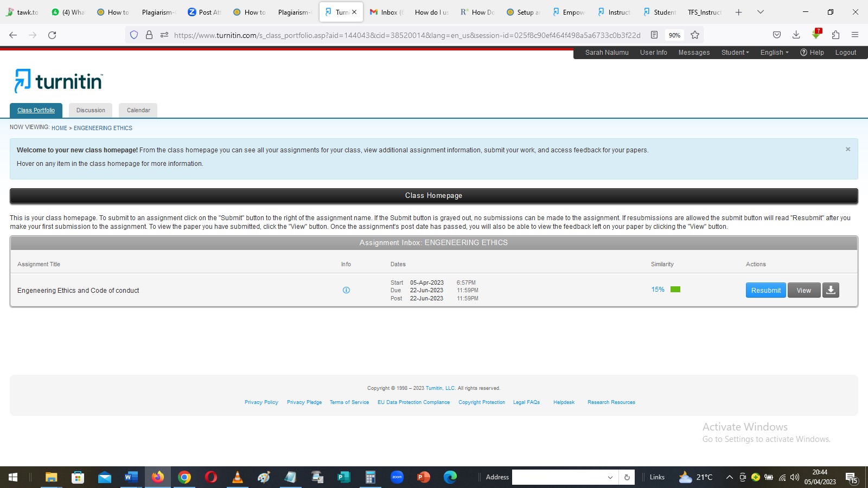Open the Student role dropdown
This screenshot has height=488, width=868.
(x=735, y=53)
